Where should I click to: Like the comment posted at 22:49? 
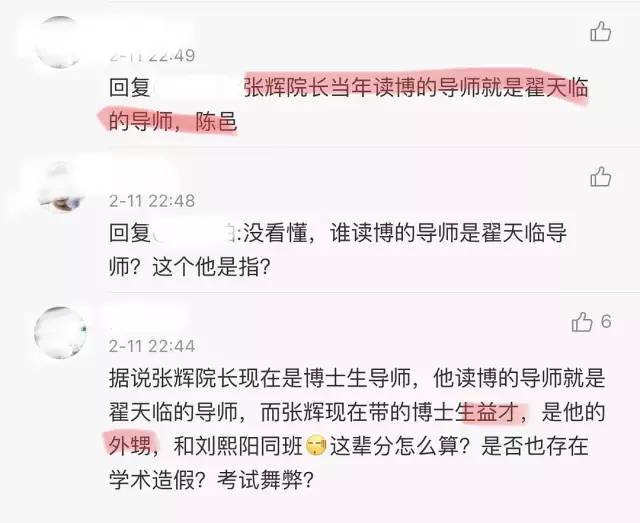[600, 31]
